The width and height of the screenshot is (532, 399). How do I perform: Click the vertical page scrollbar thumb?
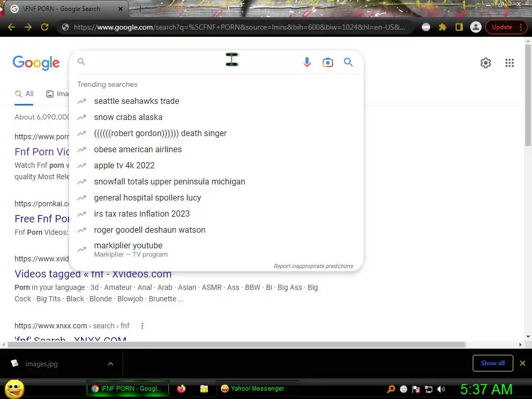tap(528, 95)
